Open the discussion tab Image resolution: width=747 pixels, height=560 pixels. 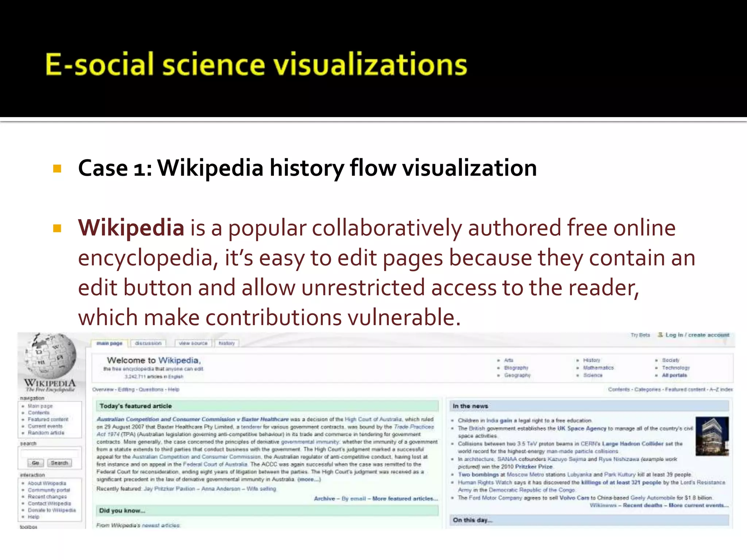pos(148,343)
